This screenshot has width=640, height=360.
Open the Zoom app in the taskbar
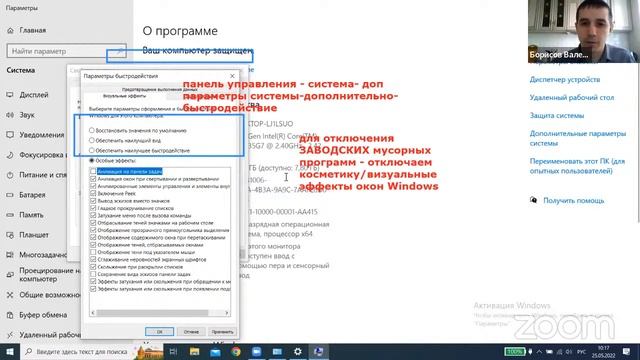(257, 351)
